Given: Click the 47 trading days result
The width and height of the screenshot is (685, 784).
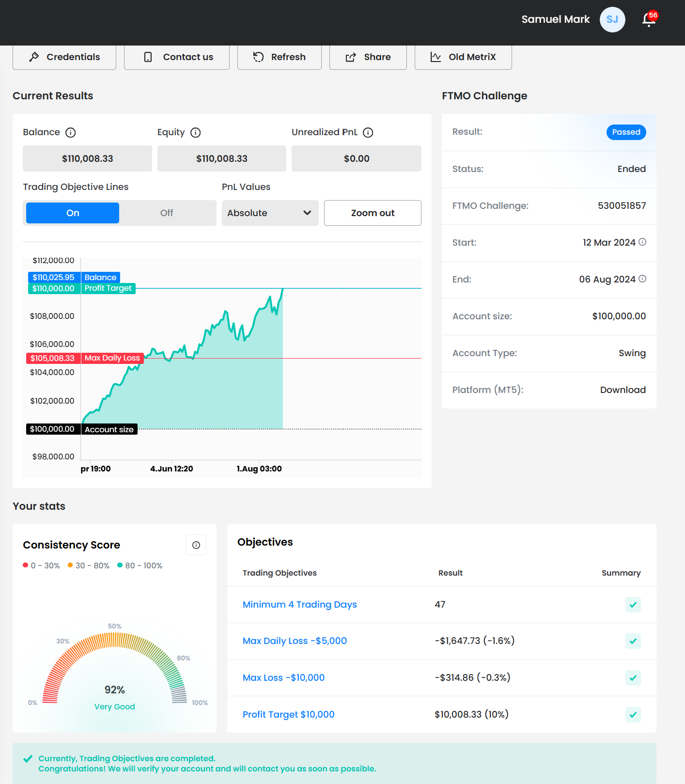Looking at the screenshot, I should [x=440, y=604].
